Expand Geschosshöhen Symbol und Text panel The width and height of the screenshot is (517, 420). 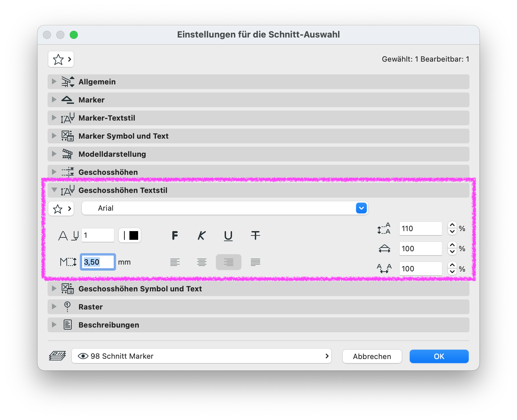tap(54, 288)
